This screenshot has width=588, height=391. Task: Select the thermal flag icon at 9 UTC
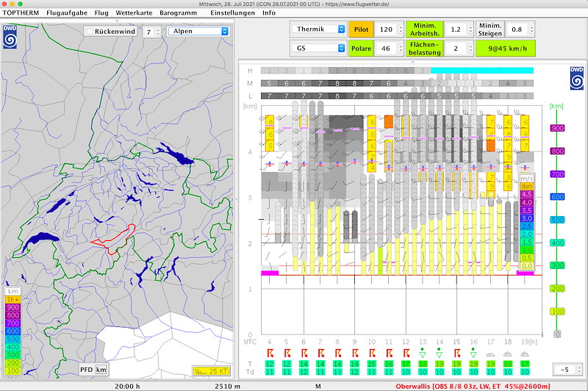pos(355,353)
